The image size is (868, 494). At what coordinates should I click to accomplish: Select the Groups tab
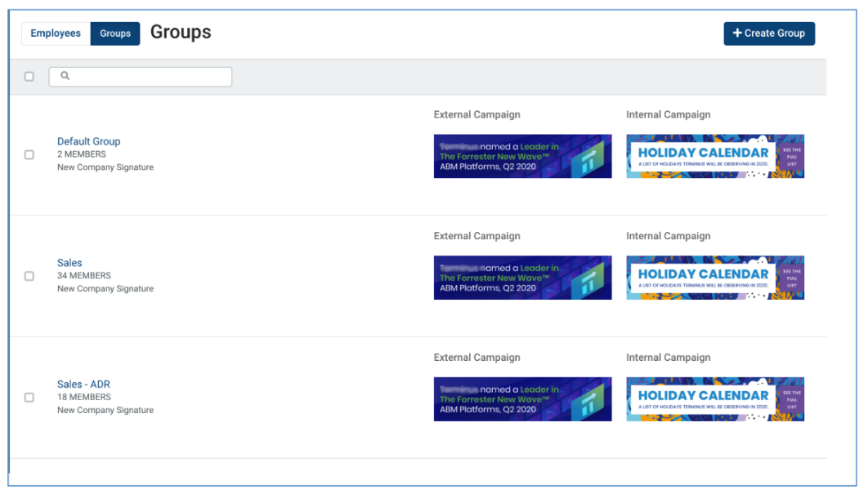115,33
